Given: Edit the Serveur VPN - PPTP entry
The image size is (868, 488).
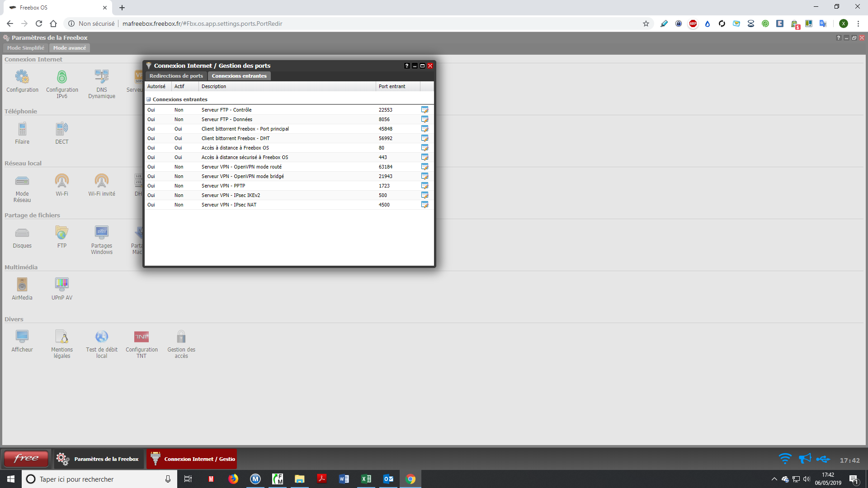Looking at the screenshot, I should click(x=425, y=186).
